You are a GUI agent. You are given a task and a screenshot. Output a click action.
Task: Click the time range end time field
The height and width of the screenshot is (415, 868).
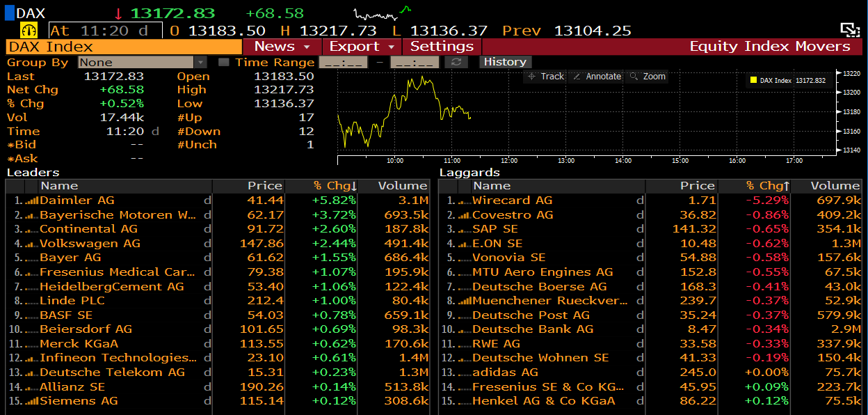415,62
